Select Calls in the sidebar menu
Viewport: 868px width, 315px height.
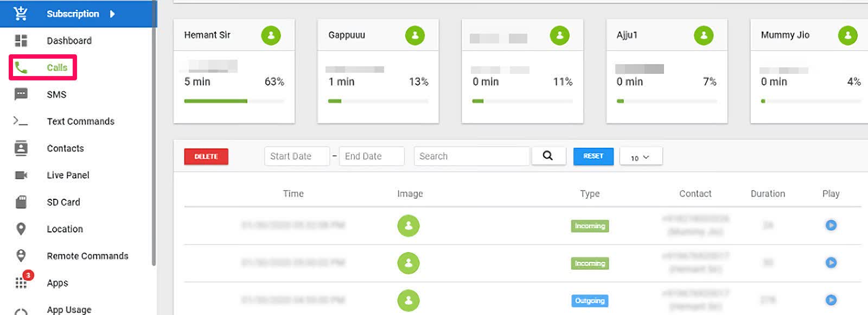click(56, 67)
